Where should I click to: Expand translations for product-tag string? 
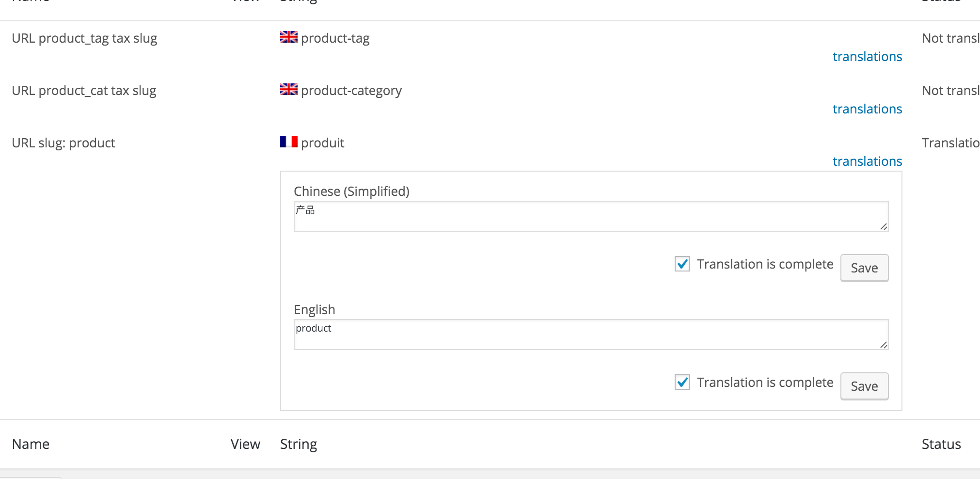point(867,57)
